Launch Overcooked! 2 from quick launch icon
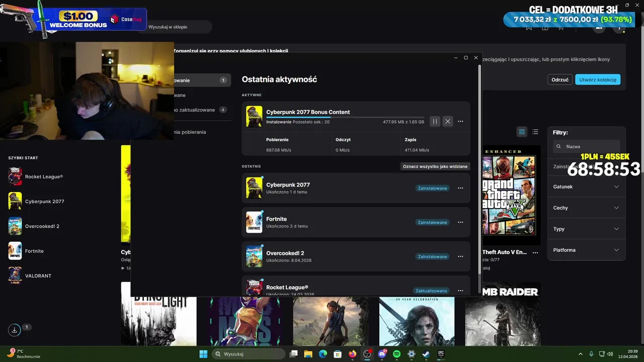Screen dimensions: 644x362 point(15,226)
